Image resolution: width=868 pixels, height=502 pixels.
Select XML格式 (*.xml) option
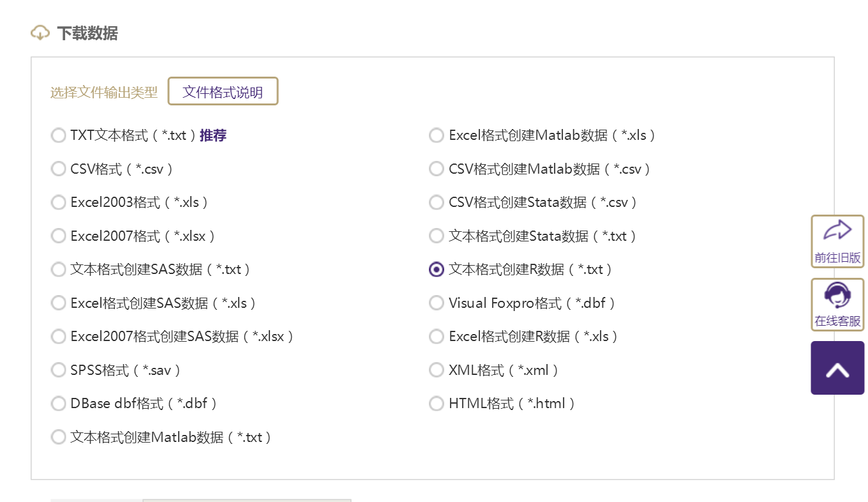[436, 370]
